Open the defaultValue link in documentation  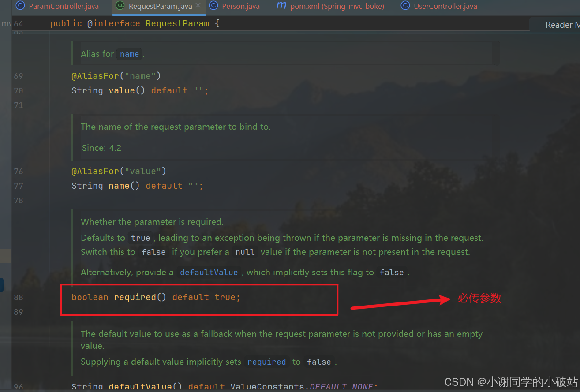pyautogui.click(x=209, y=273)
